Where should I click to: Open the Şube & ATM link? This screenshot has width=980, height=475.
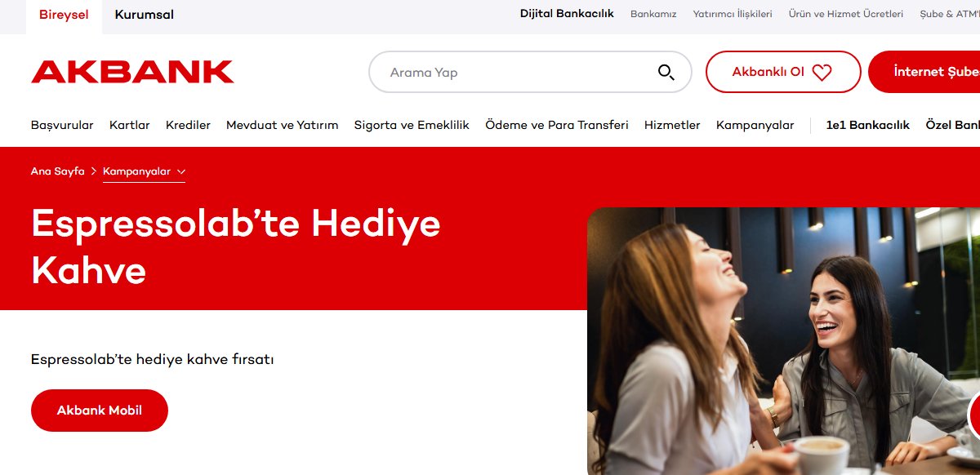coord(949,14)
